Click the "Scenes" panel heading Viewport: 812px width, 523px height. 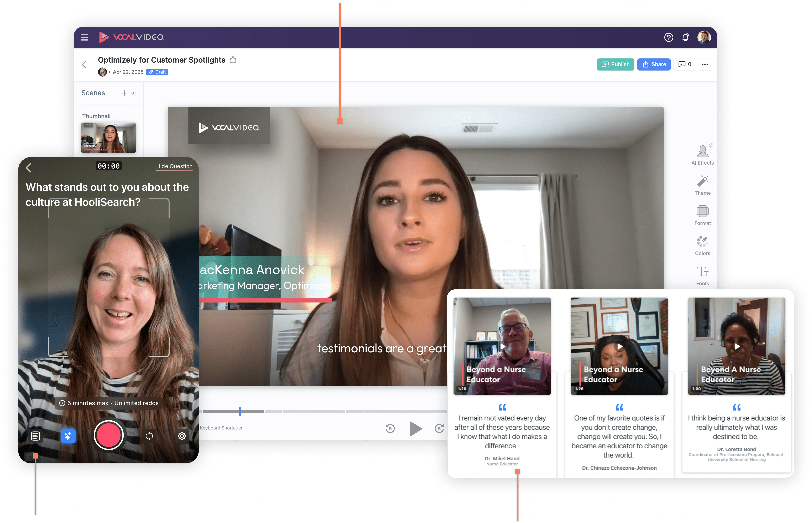coord(93,93)
